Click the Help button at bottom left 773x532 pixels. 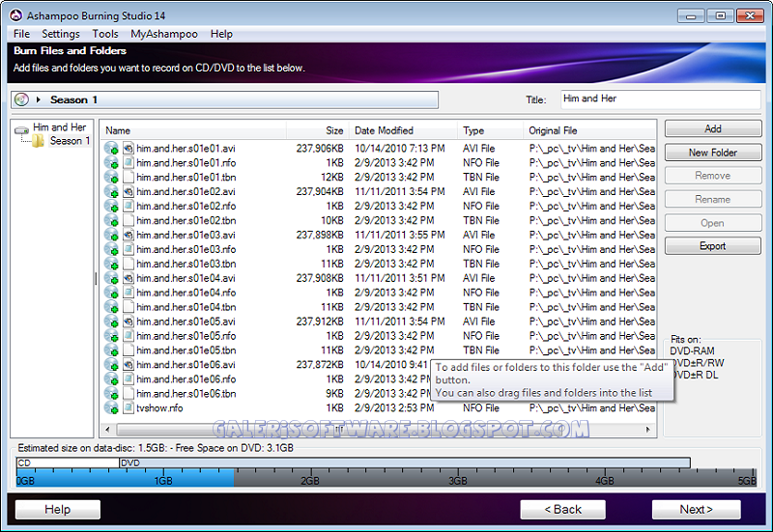pyautogui.click(x=58, y=510)
